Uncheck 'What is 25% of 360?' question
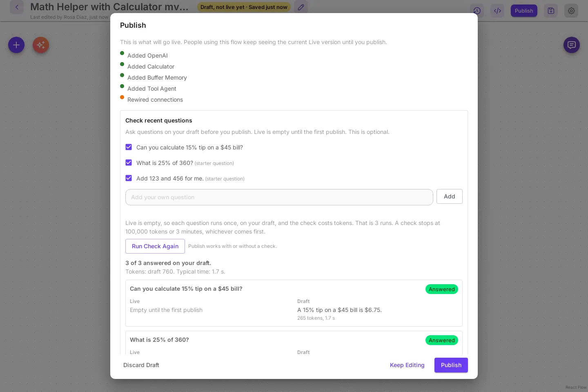Viewport: 588px width, 392px height. point(129,163)
